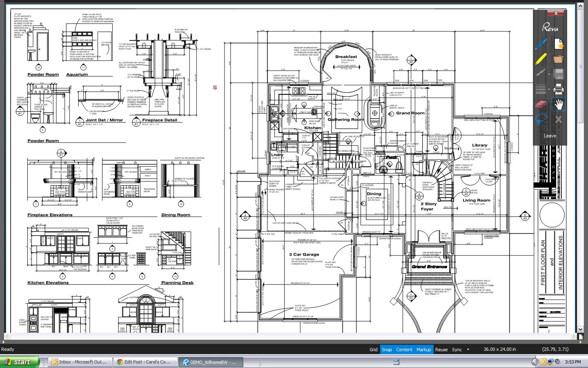Screen dimensions: 588x368
Task: Open the brush tool options arrow
Action: click(x=549, y=75)
